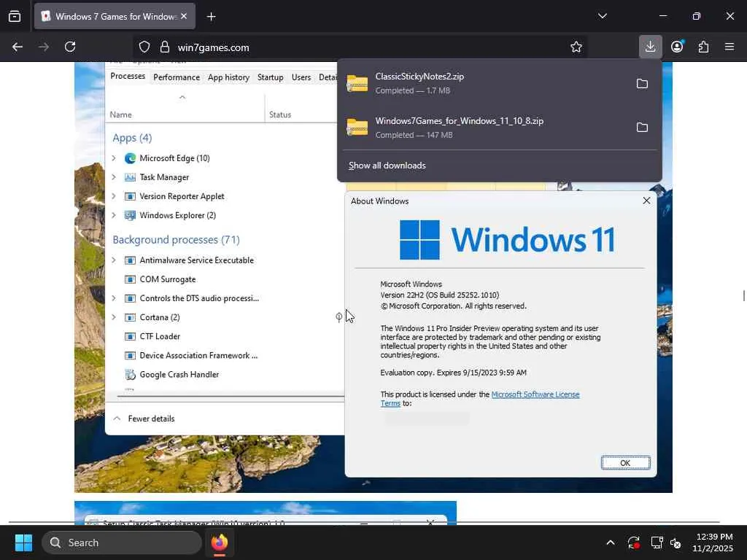Expand Windows Explorer (2) row
The image size is (747, 560).
pos(114,215)
